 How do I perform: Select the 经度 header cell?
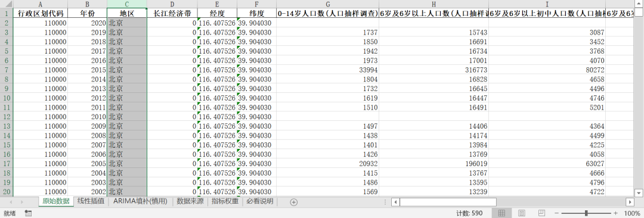click(217, 13)
